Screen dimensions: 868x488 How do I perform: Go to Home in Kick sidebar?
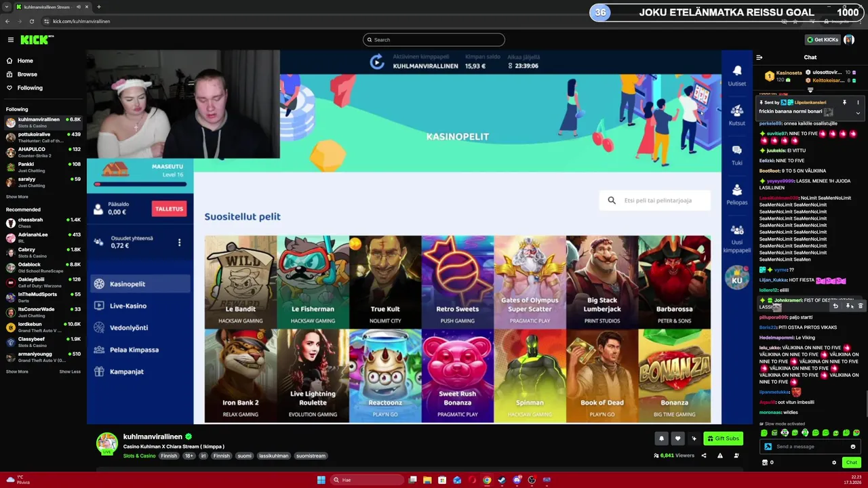[x=25, y=61]
